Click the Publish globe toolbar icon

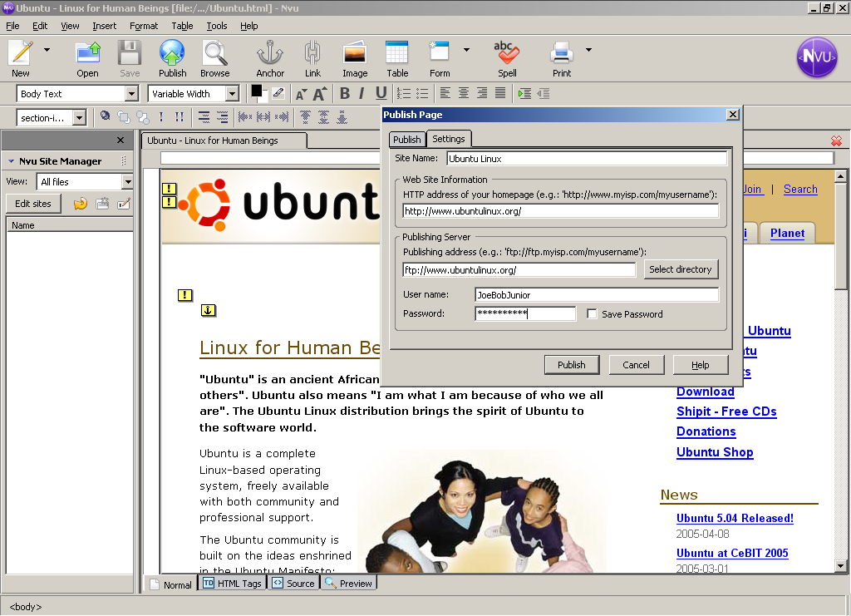coord(172,53)
